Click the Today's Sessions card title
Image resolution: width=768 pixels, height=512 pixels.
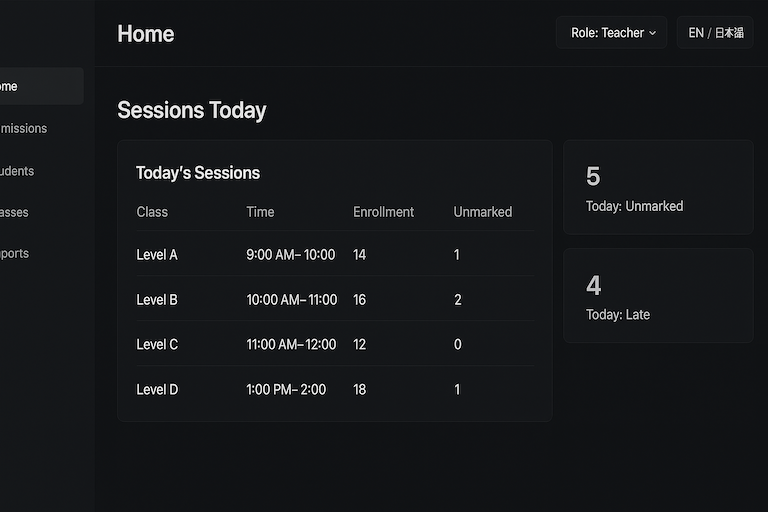[198, 173]
